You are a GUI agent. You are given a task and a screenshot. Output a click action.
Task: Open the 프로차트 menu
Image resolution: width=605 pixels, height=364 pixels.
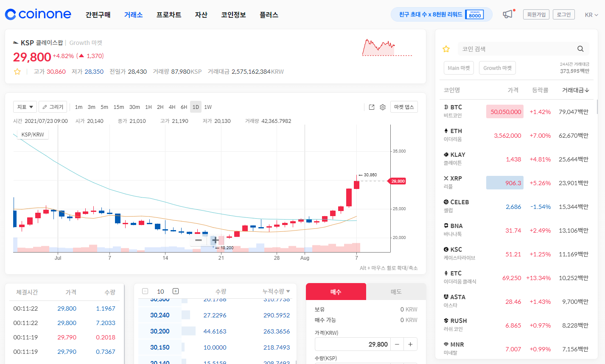point(169,15)
